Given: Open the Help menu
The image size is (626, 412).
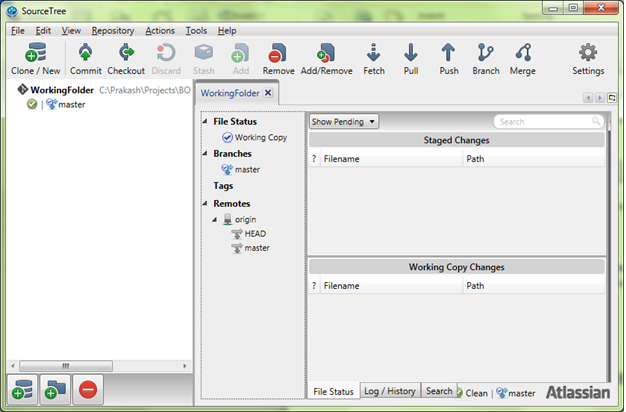Looking at the screenshot, I should [227, 31].
